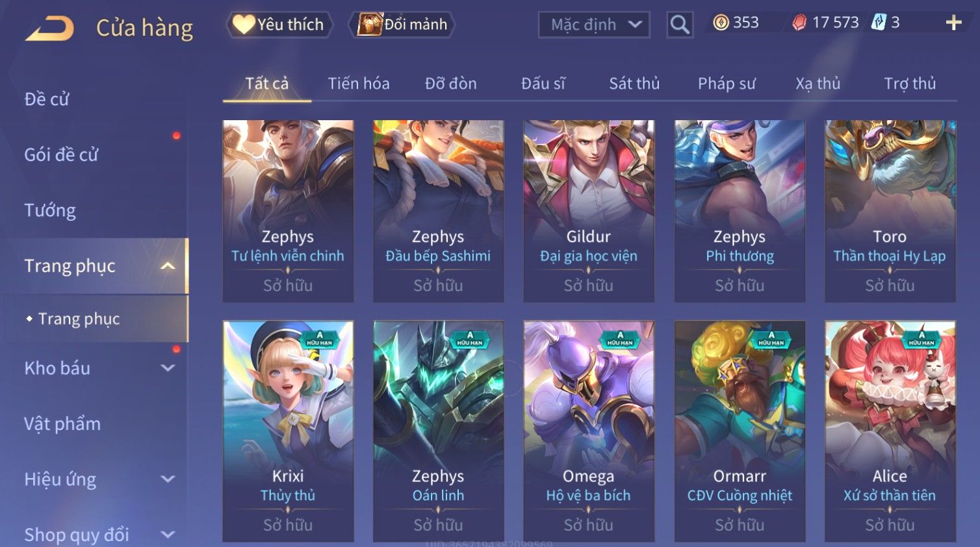
Task: Switch to the Tiến hóa tab
Action: pos(359,83)
